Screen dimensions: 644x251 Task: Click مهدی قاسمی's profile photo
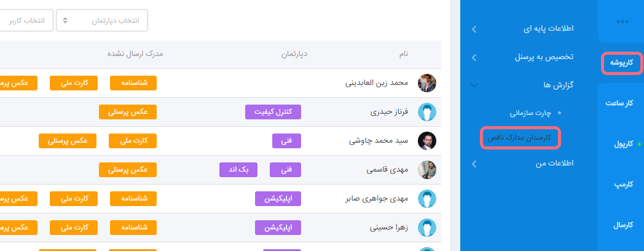[x=426, y=170]
